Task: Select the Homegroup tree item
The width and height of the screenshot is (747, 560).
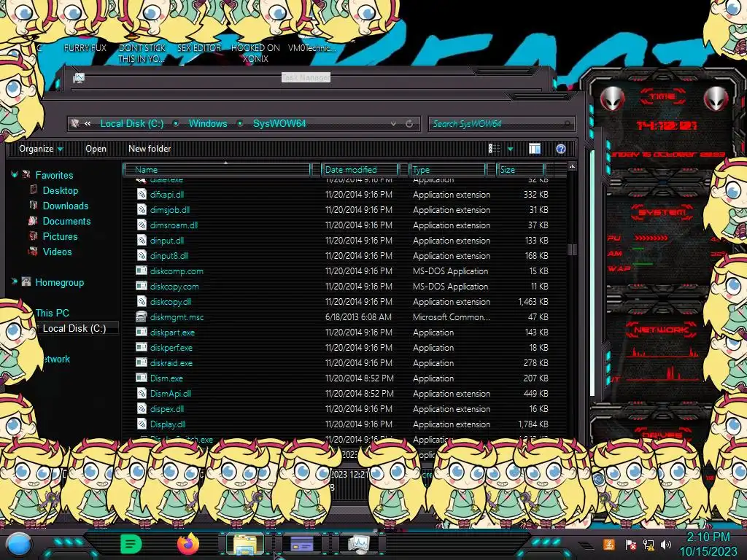Action: point(60,282)
